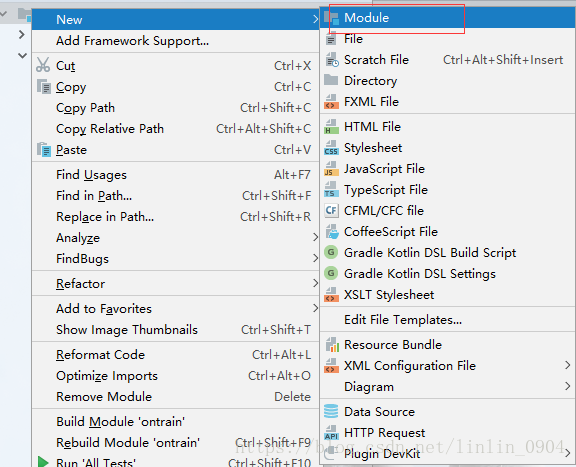Click the Scratch File icon
The width and height of the screenshot is (576, 467).
point(332,60)
